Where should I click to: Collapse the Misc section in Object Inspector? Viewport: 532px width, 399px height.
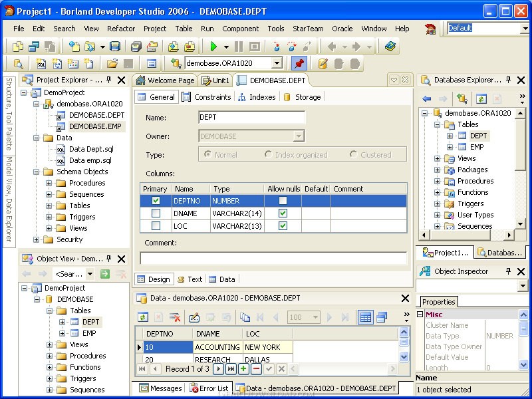pos(420,314)
